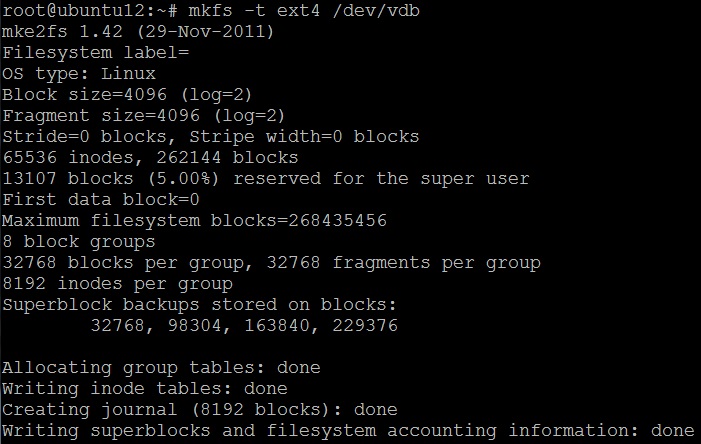
Task: Click the Creating journal line
Action: pyautogui.click(x=199, y=410)
